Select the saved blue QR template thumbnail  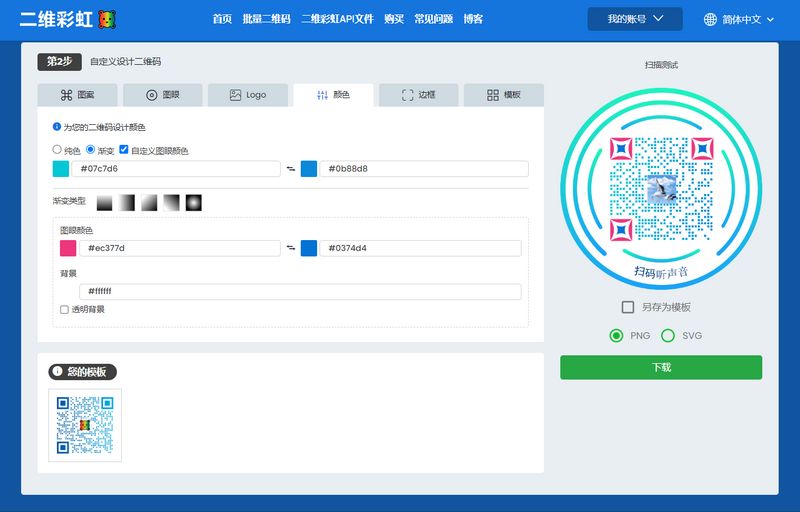85,425
